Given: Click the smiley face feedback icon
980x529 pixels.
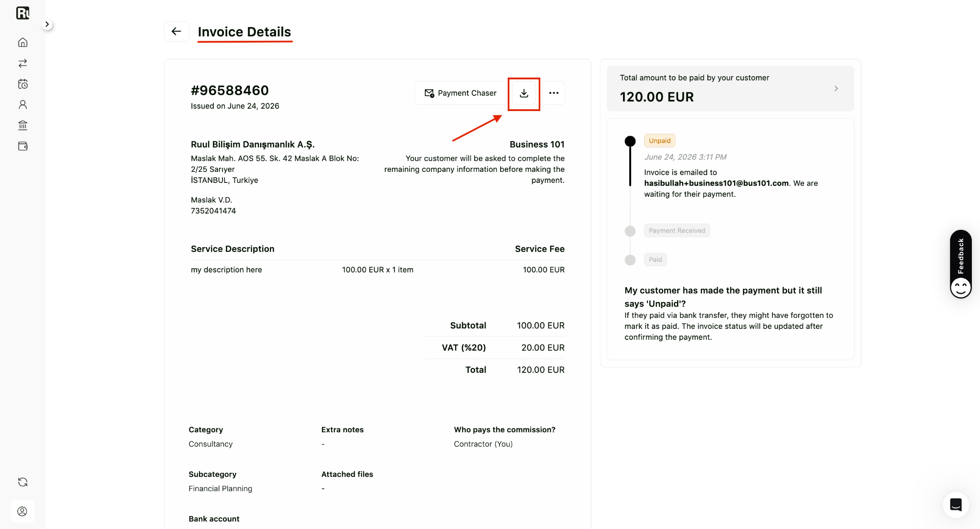Looking at the screenshot, I should 960,288.
